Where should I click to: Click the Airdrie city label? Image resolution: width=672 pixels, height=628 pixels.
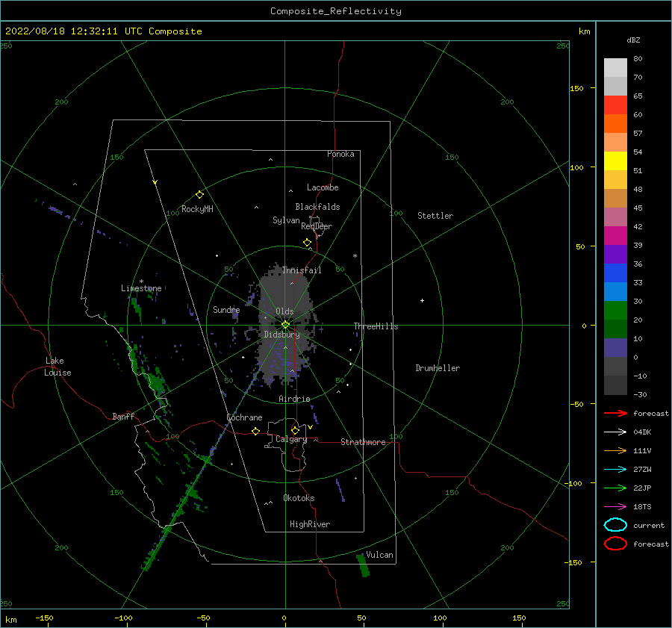294,399
